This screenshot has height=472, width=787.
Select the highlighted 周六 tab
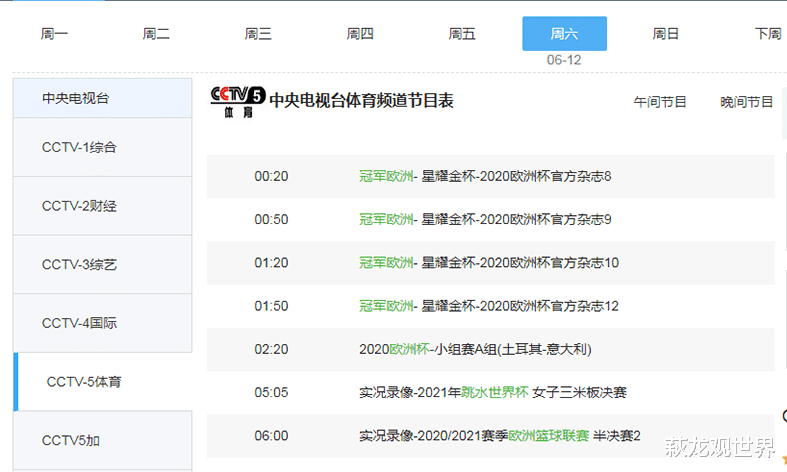click(x=564, y=34)
